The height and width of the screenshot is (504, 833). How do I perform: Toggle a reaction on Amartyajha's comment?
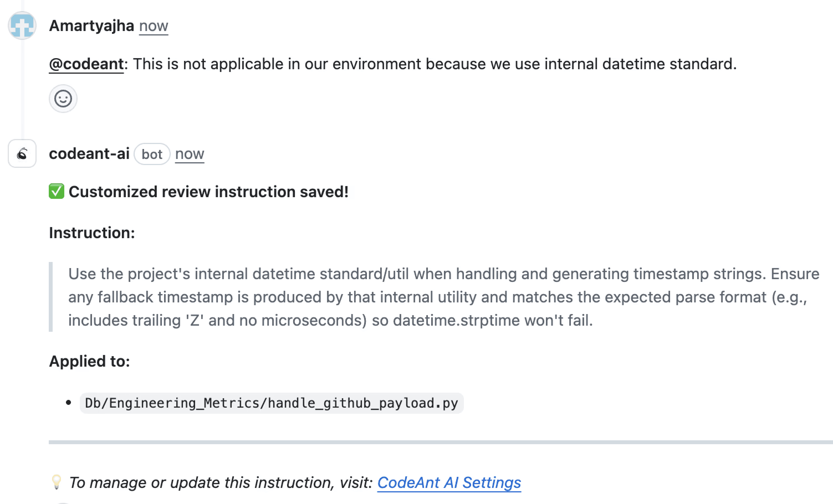coord(63,99)
